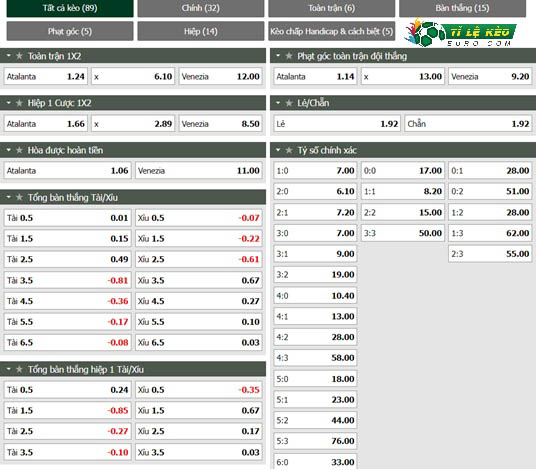Pick correct score 3:3 at 50.00
The width and height of the screenshot is (536, 470).
click(x=403, y=233)
